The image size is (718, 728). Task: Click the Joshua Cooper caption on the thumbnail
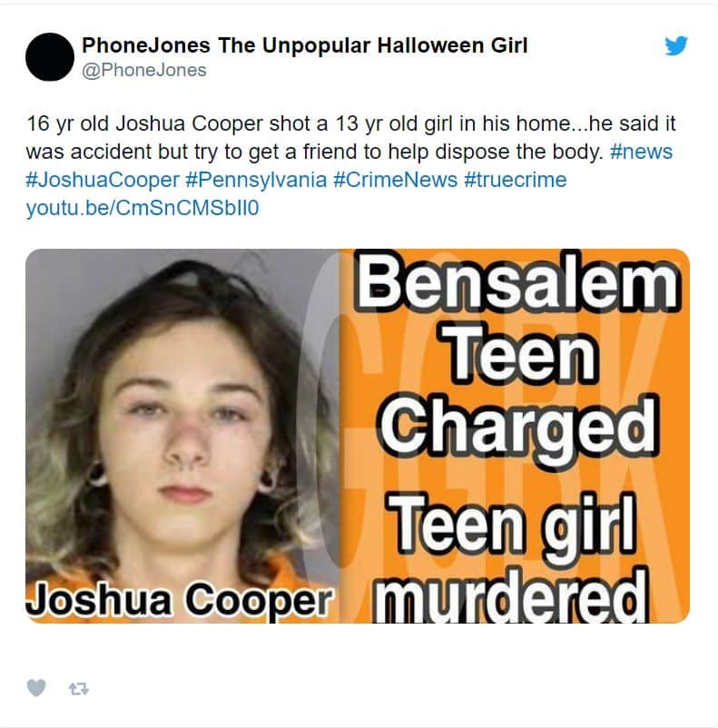pyautogui.click(x=181, y=600)
